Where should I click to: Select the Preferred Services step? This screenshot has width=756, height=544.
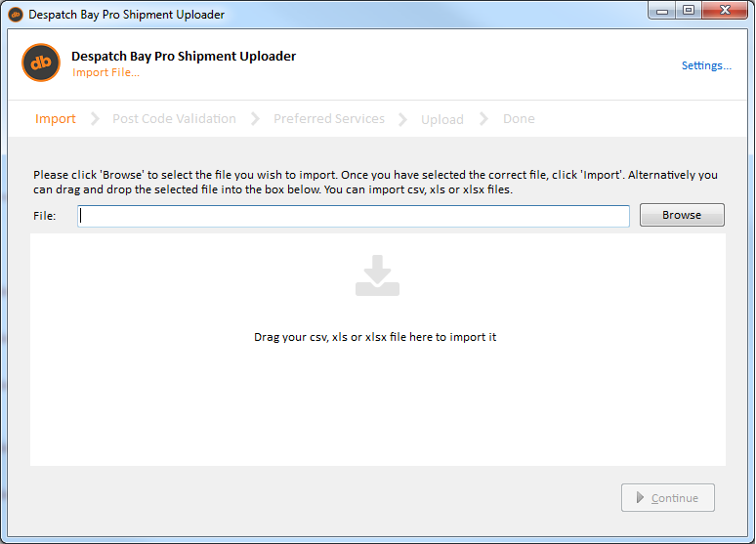click(x=329, y=118)
